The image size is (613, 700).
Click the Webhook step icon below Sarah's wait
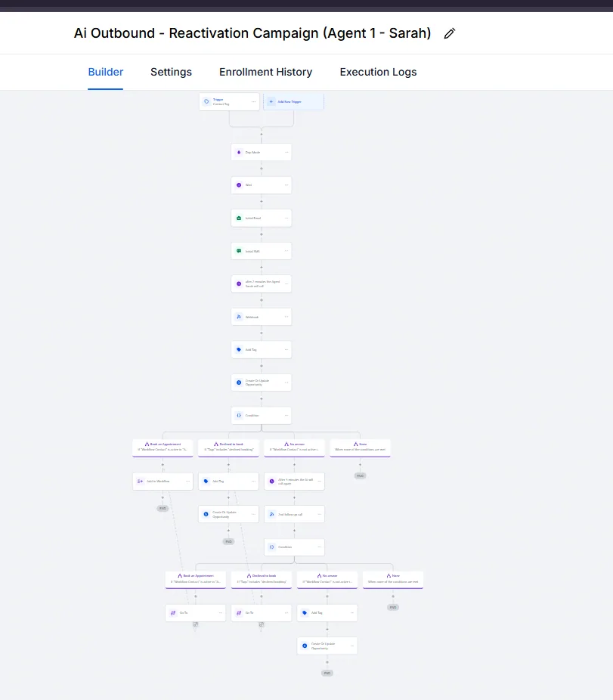coord(239,317)
